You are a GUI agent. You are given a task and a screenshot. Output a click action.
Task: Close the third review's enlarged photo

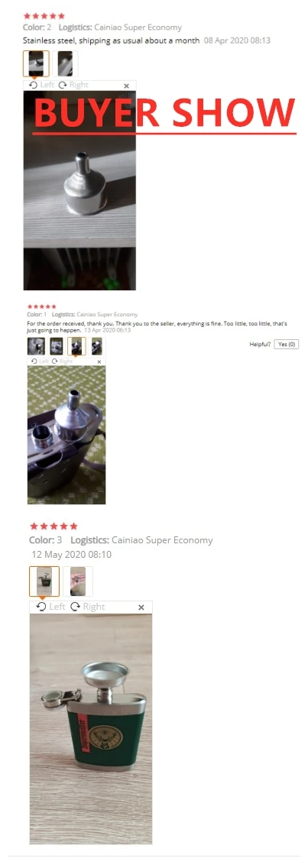click(x=141, y=607)
